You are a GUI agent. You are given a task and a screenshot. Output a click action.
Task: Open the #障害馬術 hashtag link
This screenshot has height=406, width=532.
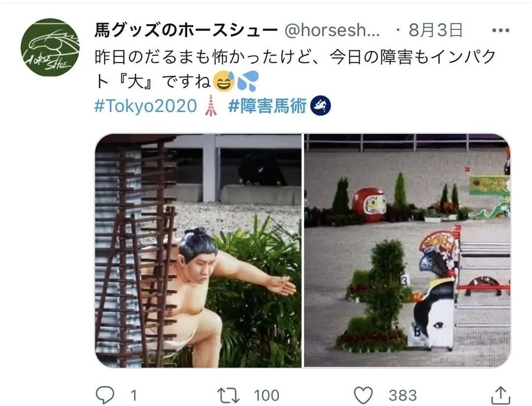pos(267,105)
